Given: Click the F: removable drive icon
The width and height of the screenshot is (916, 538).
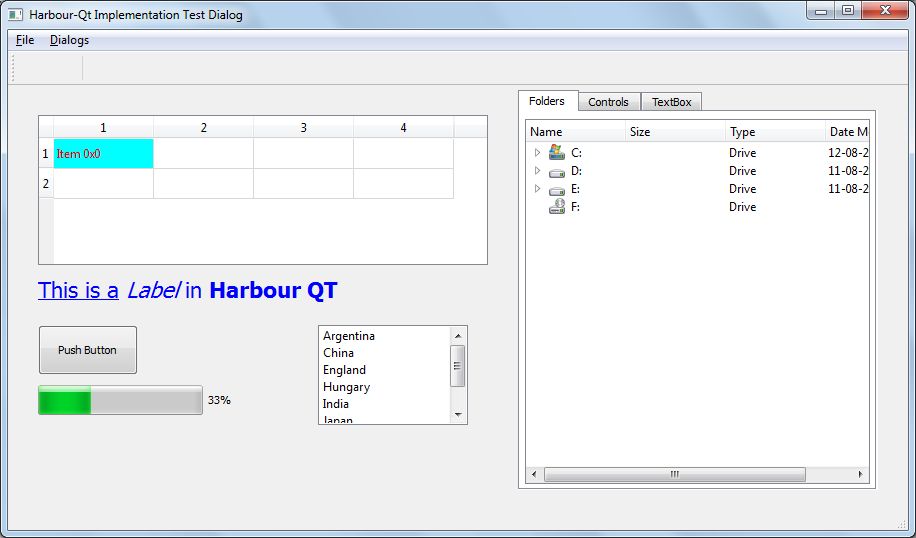Looking at the screenshot, I should pyautogui.click(x=557, y=207).
